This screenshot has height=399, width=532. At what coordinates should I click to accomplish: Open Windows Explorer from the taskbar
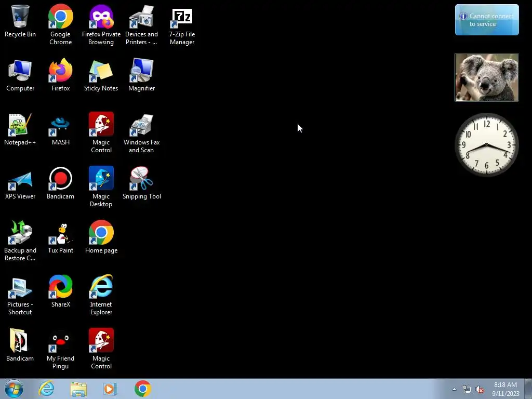[x=78, y=389]
